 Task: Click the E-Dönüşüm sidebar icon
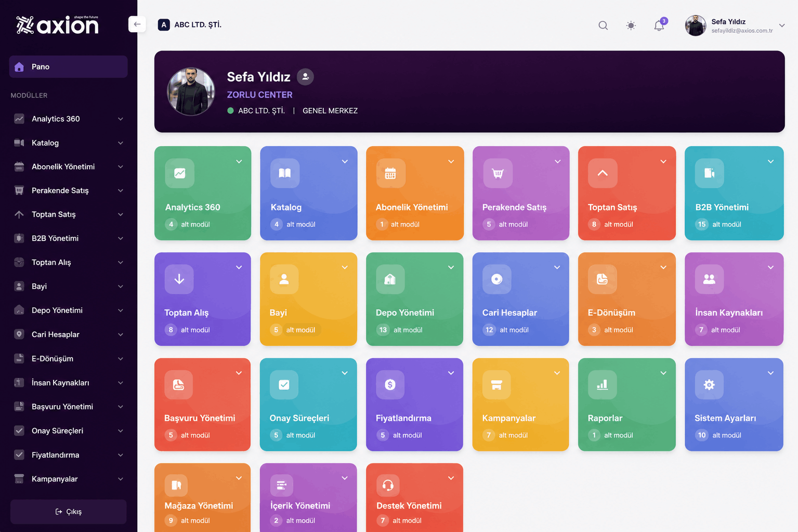19,358
